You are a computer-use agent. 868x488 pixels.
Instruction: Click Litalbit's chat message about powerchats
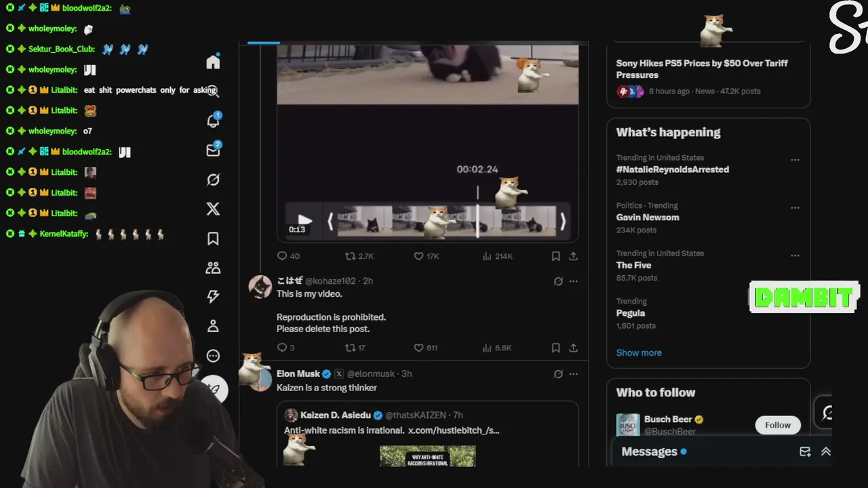click(x=150, y=90)
